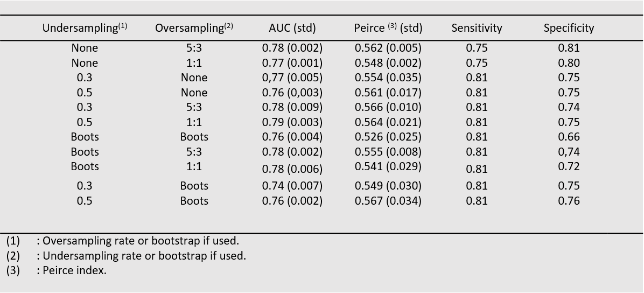Select the Specificity value 0.72
This screenshot has width=644, height=293.
(569, 166)
